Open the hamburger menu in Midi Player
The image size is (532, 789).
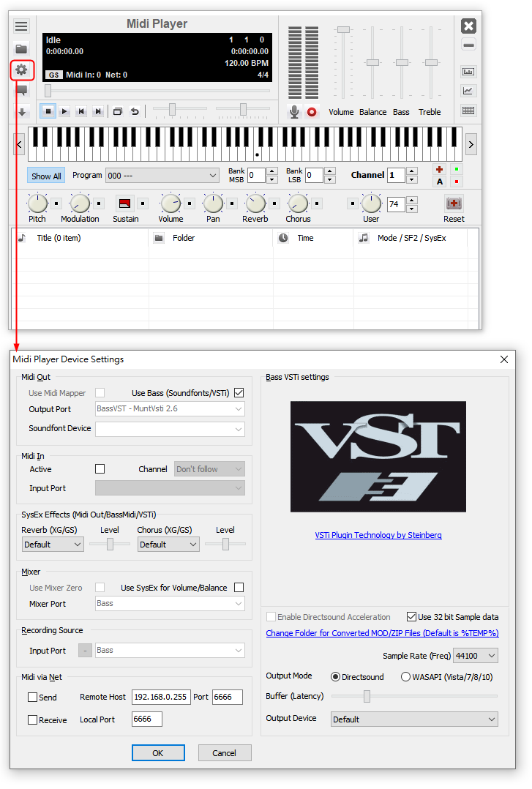click(x=22, y=26)
